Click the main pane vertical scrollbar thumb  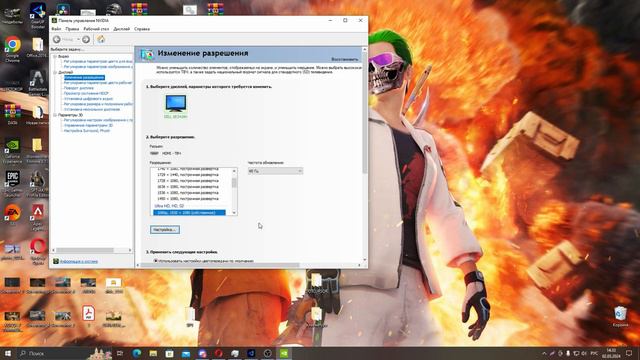click(x=364, y=112)
